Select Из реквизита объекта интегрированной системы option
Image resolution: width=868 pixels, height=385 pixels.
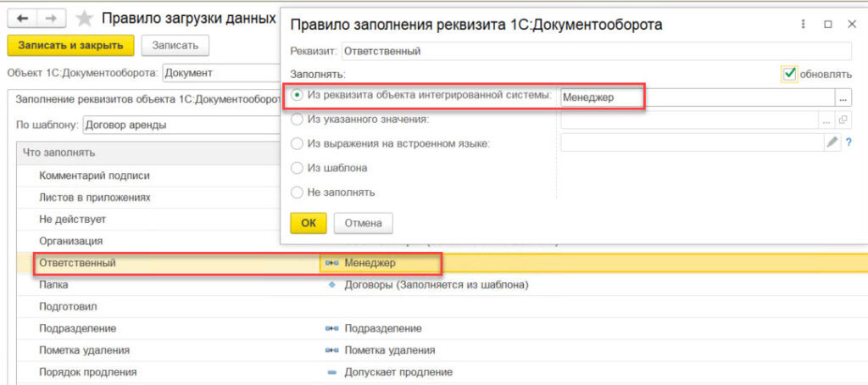coord(298,95)
